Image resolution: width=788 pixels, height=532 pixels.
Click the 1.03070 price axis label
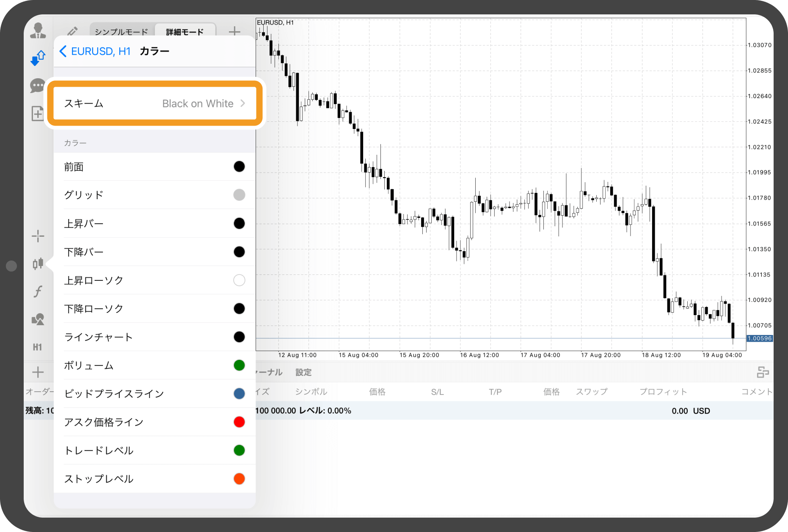pyautogui.click(x=760, y=45)
